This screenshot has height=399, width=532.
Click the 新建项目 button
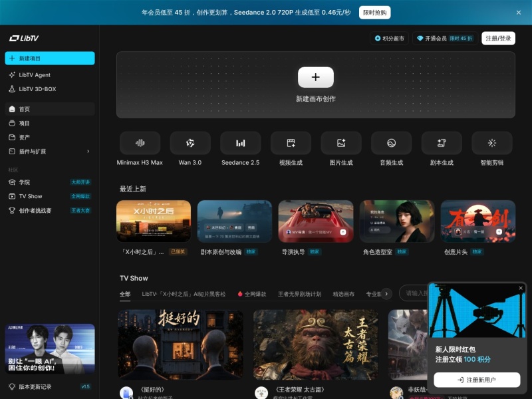(x=49, y=58)
